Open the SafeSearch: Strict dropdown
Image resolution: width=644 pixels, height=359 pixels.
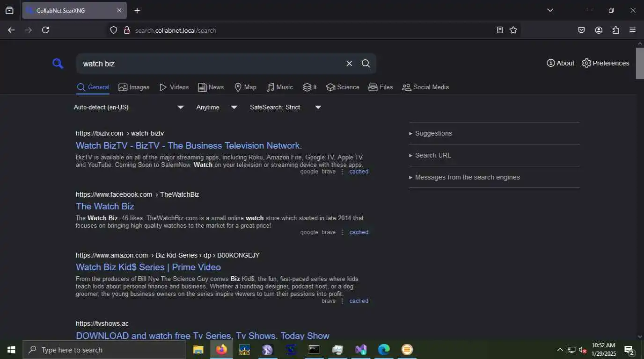(x=285, y=107)
